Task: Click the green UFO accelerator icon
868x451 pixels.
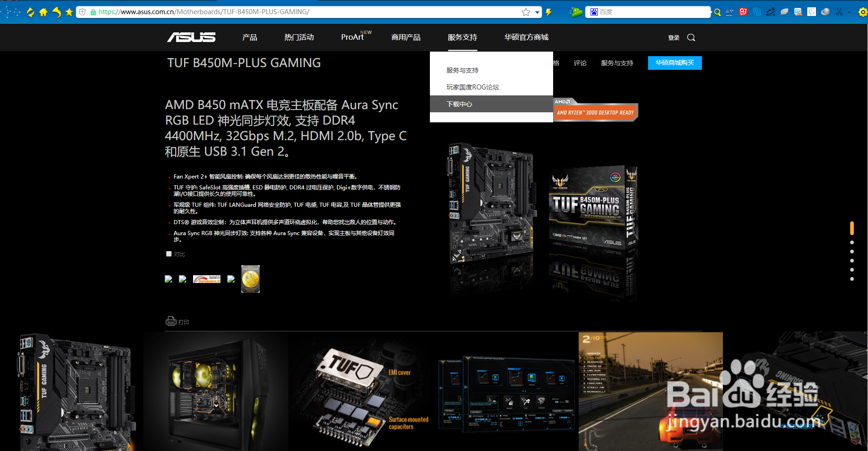Action: 577,12
